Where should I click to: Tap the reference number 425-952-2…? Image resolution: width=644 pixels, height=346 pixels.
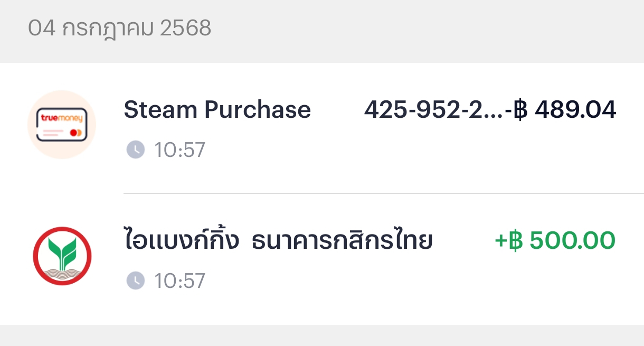[x=433, y=110]
